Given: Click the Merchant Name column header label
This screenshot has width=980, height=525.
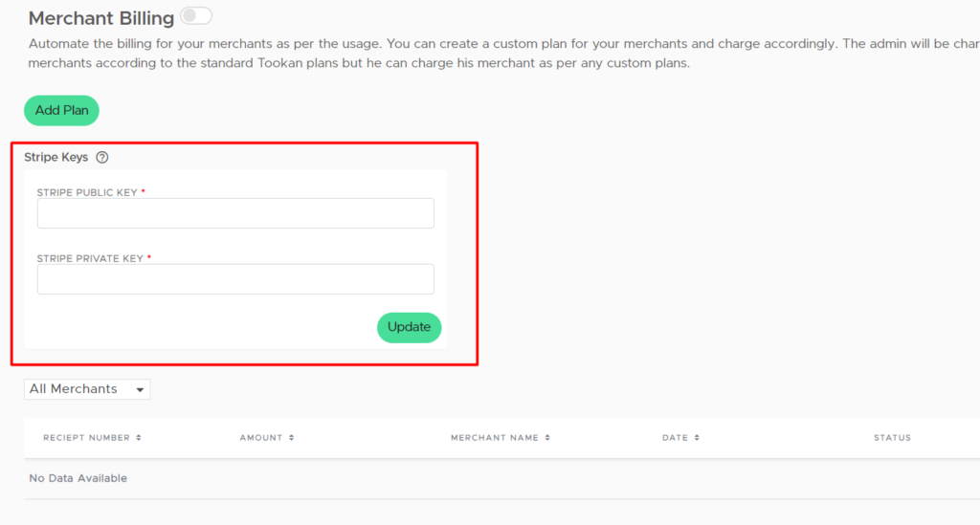Looking at the screenshot, I should (495, 438).
